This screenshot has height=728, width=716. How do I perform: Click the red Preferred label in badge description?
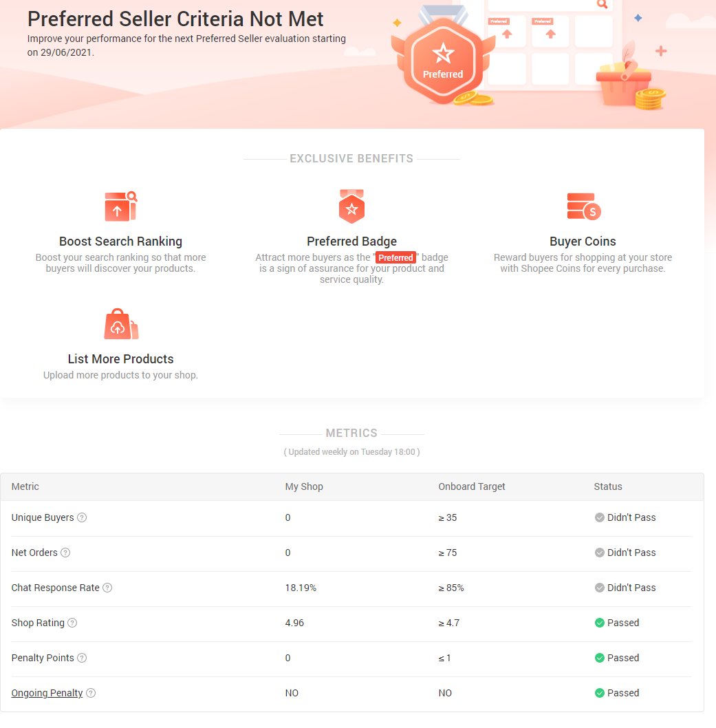tap(395, 257)
